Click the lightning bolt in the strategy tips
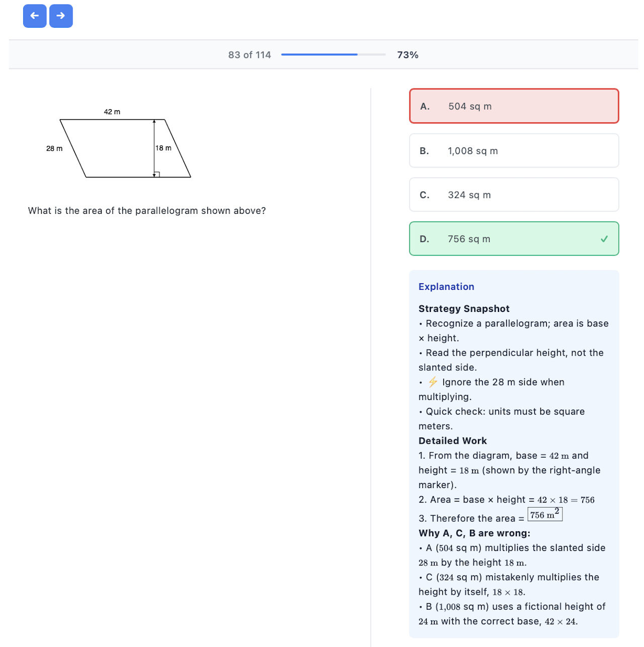Viewport: 644px width, 647px height. tap(432, 382)
